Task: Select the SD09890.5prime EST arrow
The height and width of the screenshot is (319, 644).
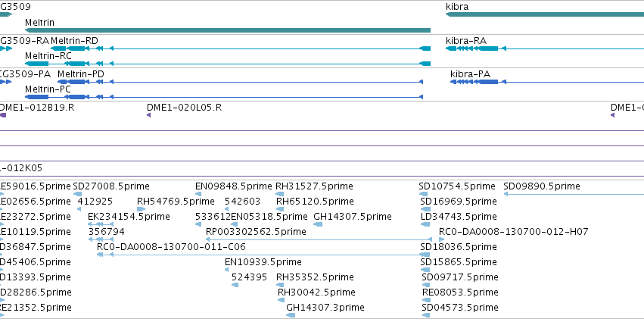Action: [574, 194]
